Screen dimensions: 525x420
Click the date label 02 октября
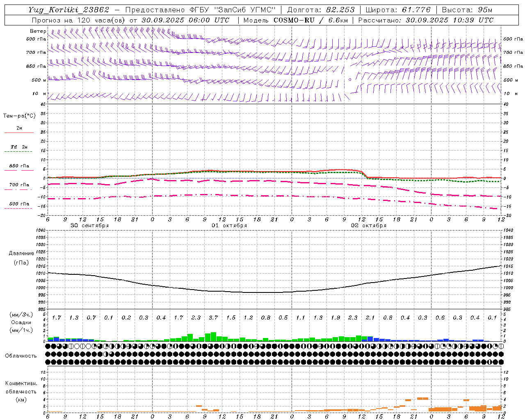tap(369, 226)
